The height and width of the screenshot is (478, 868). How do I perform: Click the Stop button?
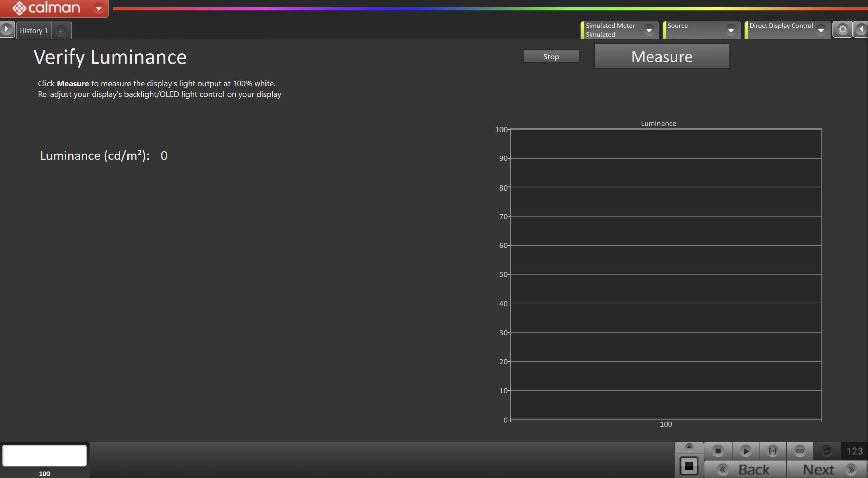(551, 57)
